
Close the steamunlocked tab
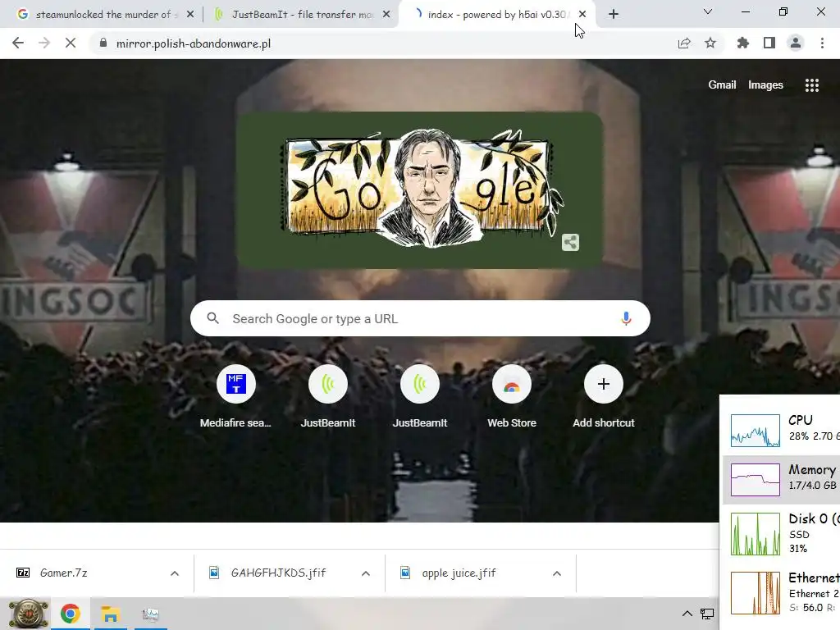pyautogui.click(x=190, y=15)
